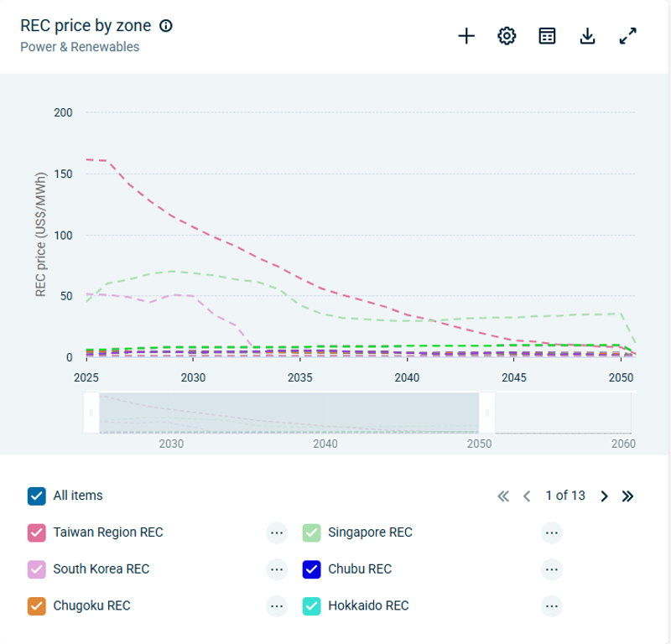Viewport: 671px width, 644px height.
Task: Go to next legend page
Action: tap(604, 496)
